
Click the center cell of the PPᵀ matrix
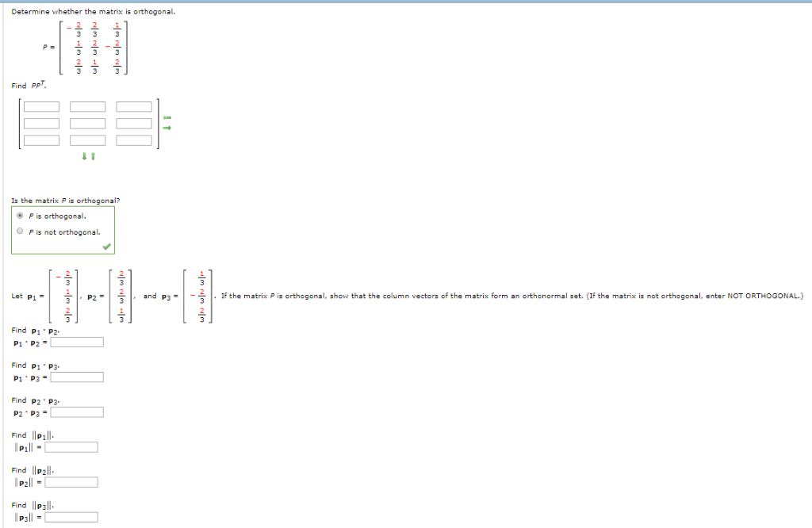tap(87, 124)
